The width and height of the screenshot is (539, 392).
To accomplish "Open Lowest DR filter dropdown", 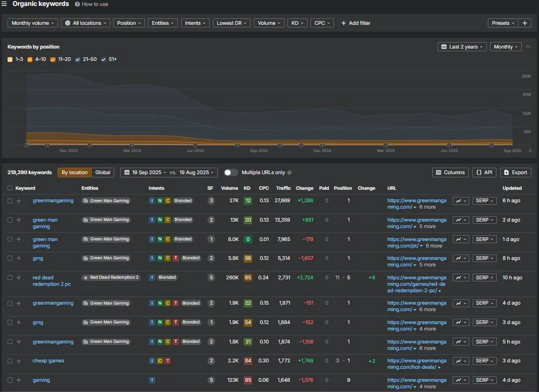I will pyautogui.click(x=232, y=23).
